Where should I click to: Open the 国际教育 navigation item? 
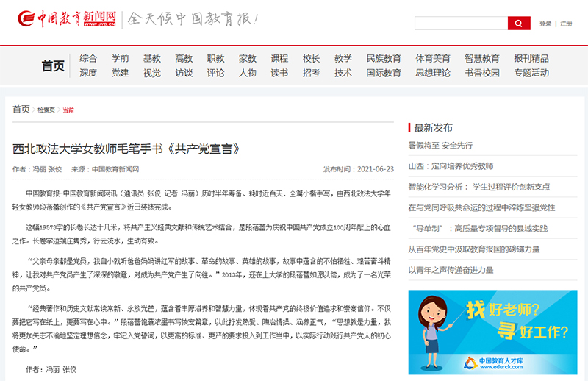384,73
